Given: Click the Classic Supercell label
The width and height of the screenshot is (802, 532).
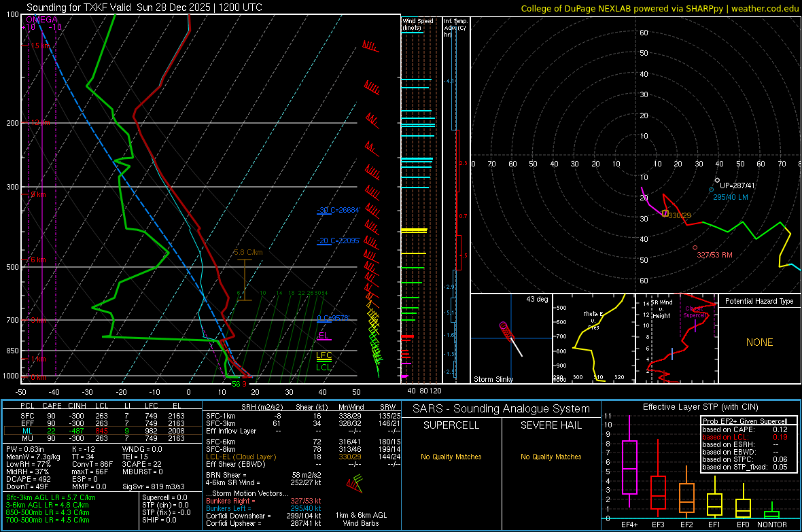Looking at the screenshot, I should [695, 312].
